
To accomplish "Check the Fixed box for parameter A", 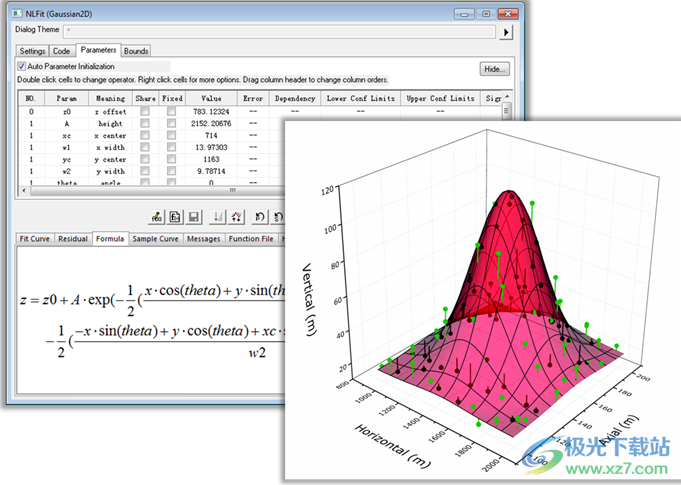I will [172, 124].
